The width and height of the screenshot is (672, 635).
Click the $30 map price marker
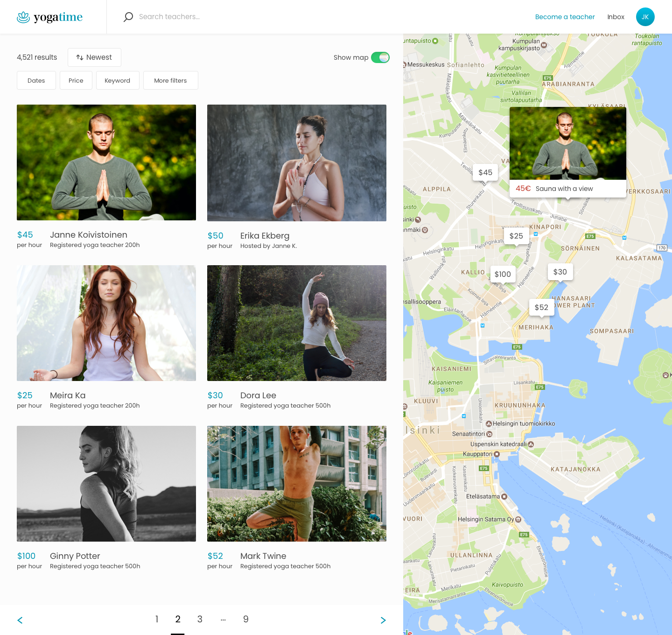(560, 271)
